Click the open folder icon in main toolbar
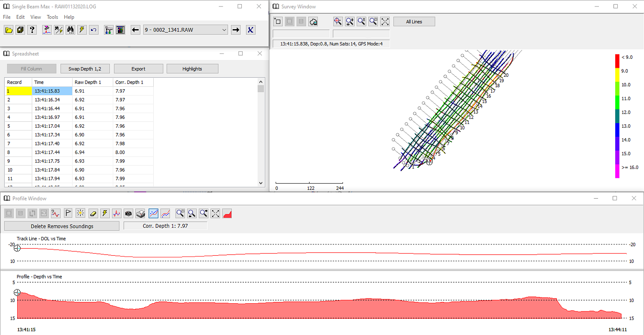644x335 pixels. coord(9,30)
